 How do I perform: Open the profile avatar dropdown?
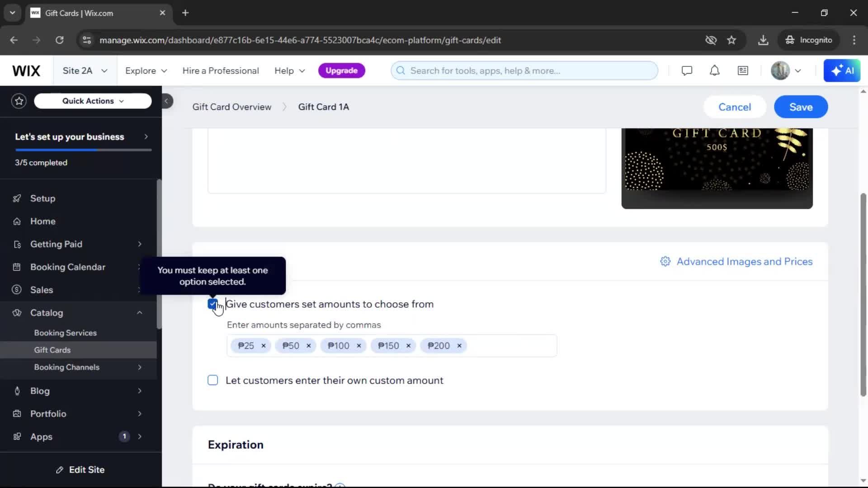(786, 71)
